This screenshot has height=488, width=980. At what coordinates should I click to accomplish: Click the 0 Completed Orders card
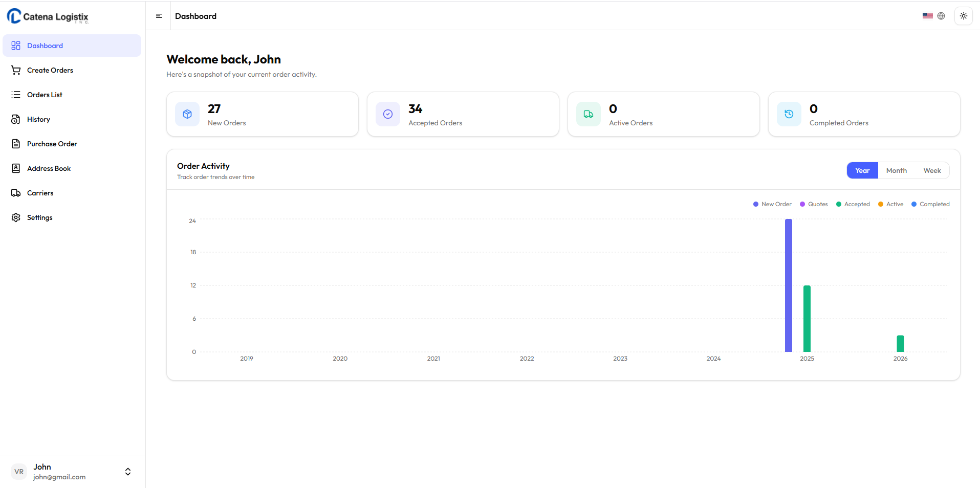click(x=864, y=114)
